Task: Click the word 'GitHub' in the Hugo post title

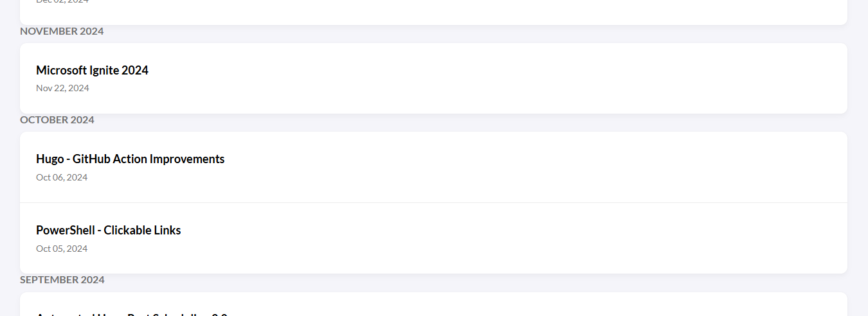Action: point(91,159)
